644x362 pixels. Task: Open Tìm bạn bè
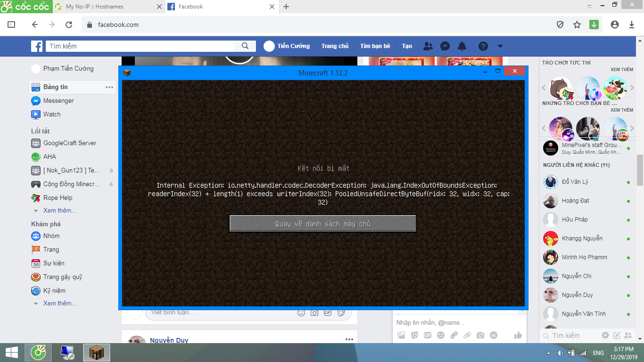pyautogui.click(x=375, y=46)
